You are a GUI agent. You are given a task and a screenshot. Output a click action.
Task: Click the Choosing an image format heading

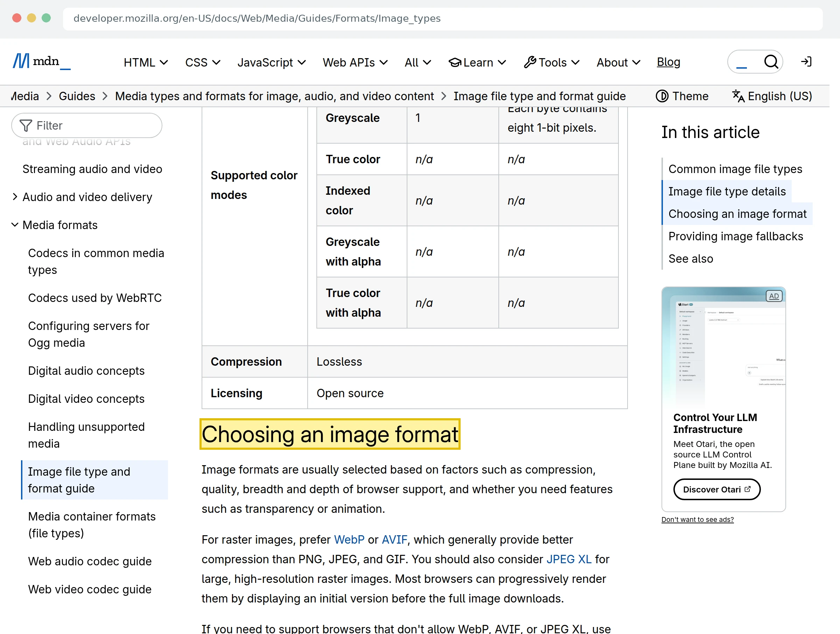coord(330,434)
